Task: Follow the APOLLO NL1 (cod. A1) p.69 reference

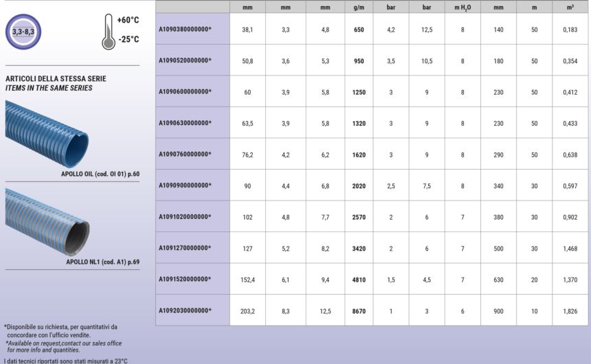Action: [102, 262]
